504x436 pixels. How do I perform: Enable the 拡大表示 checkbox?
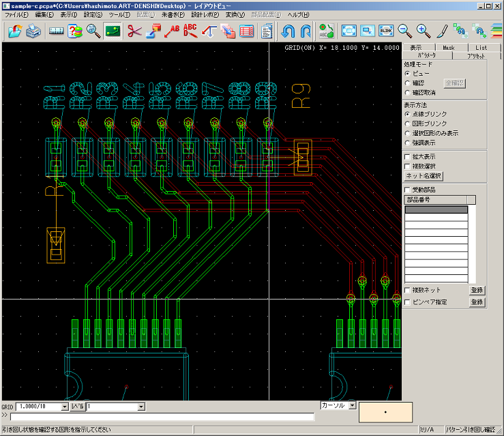tap(407, 157)
